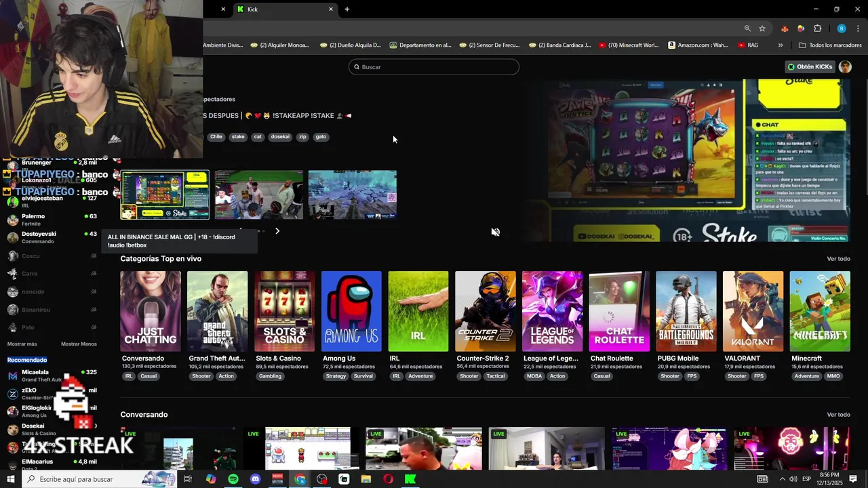
Task: Click Gambling tag under Slots & Casino
Action: point(270,376)
